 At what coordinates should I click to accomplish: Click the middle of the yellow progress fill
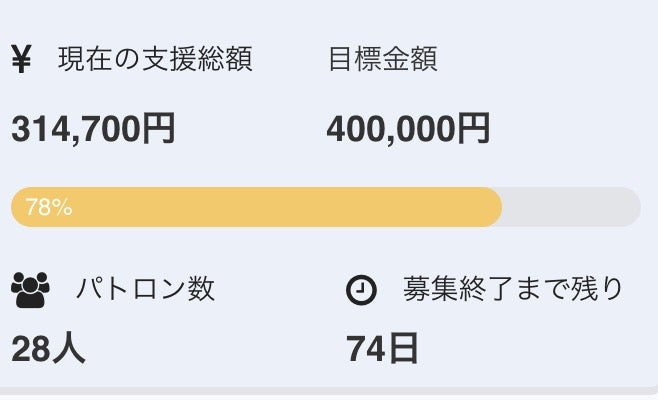tap(256, 207)
